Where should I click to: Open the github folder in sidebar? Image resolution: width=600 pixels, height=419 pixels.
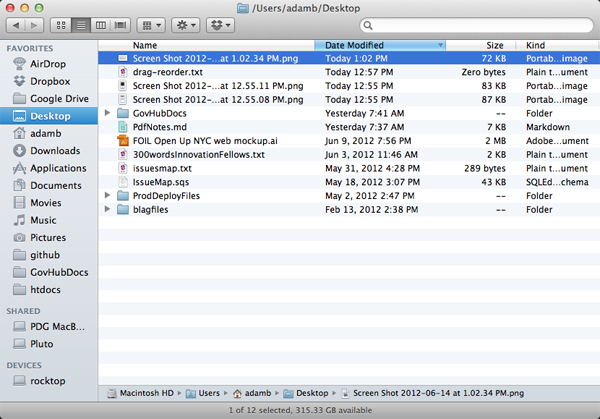pyautogui.click(x=49, y=255)
